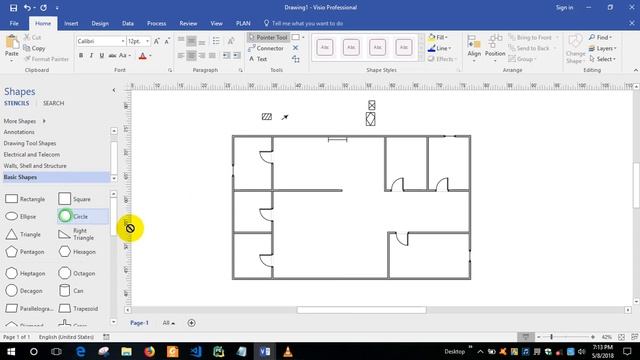Open Walls, Shell and Structure stencil

(x=35, y=166)
